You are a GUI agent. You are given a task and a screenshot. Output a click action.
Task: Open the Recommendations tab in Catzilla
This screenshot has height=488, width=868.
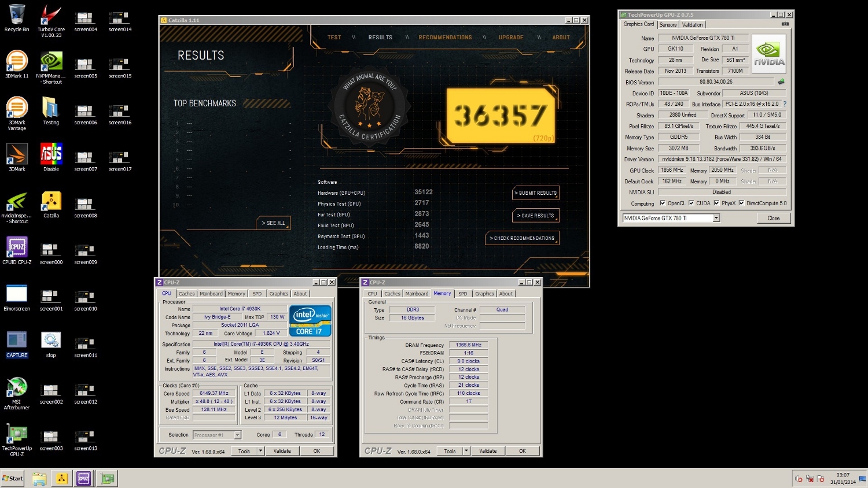pyautogui.click(x=445, y=38)
